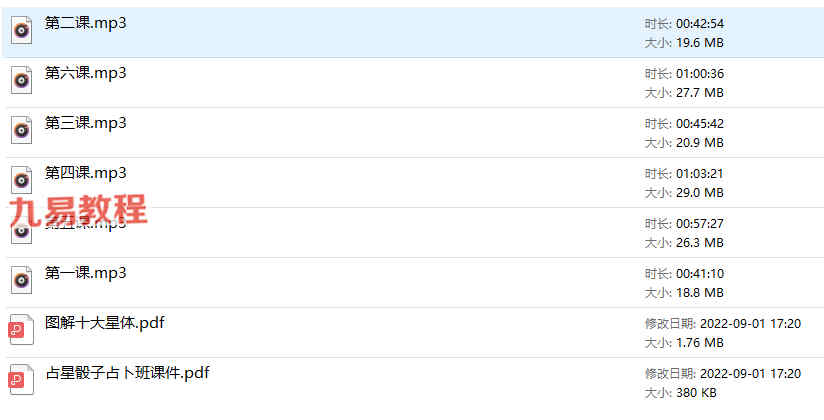Click the 第一课.mp3 audio file icon
This screenshot has height=420, width=824.
22,280
